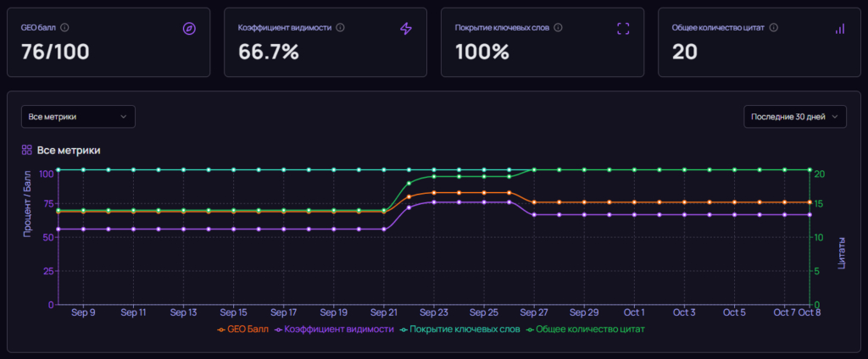868x359 pixels.
Task: Click the Oct 1 point on orange GEO line
Action: pyautogui.click(x=634, y=202)
